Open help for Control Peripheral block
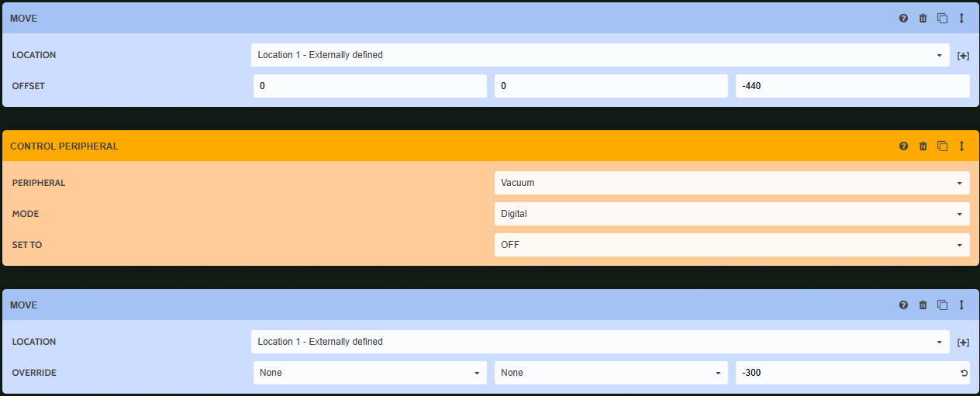This screenshot has height=396, width=980. (903, 146)
